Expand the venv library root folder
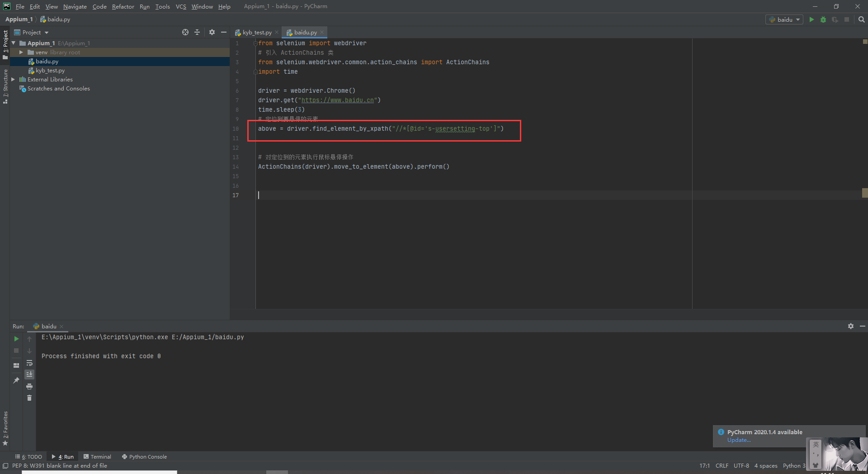This screenshot has height=474, width=868. [x=21, y=52]
